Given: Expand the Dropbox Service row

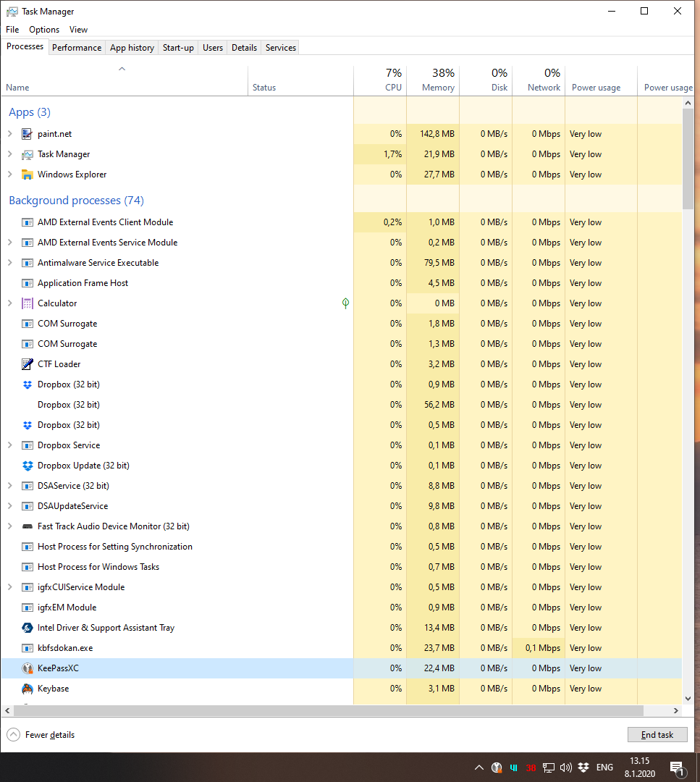Looking at the screenshot, I should (x=9, y=445).
